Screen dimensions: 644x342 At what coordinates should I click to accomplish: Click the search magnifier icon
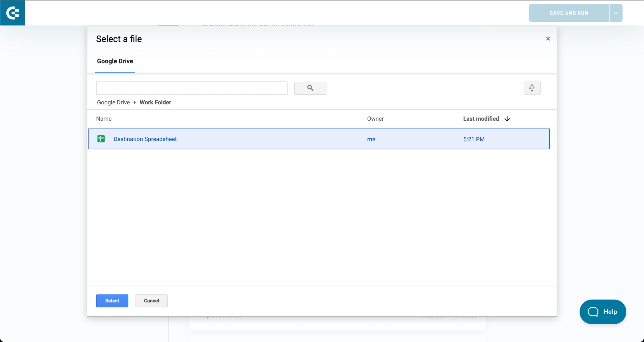pos(310,88)
